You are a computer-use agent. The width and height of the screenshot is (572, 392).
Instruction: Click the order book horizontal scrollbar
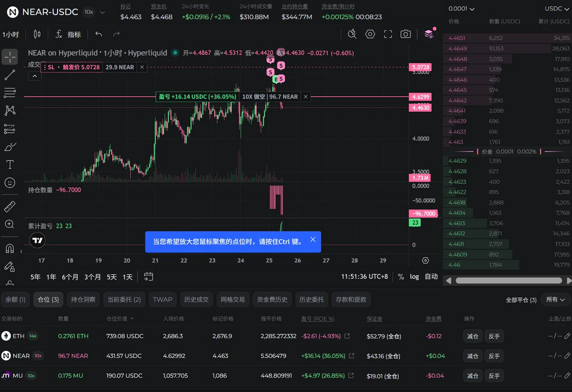(509, 281)
